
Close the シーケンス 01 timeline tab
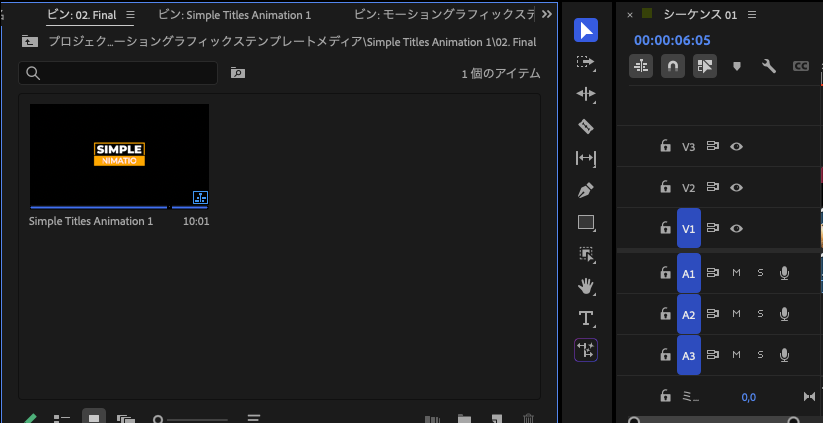(630, 15)
